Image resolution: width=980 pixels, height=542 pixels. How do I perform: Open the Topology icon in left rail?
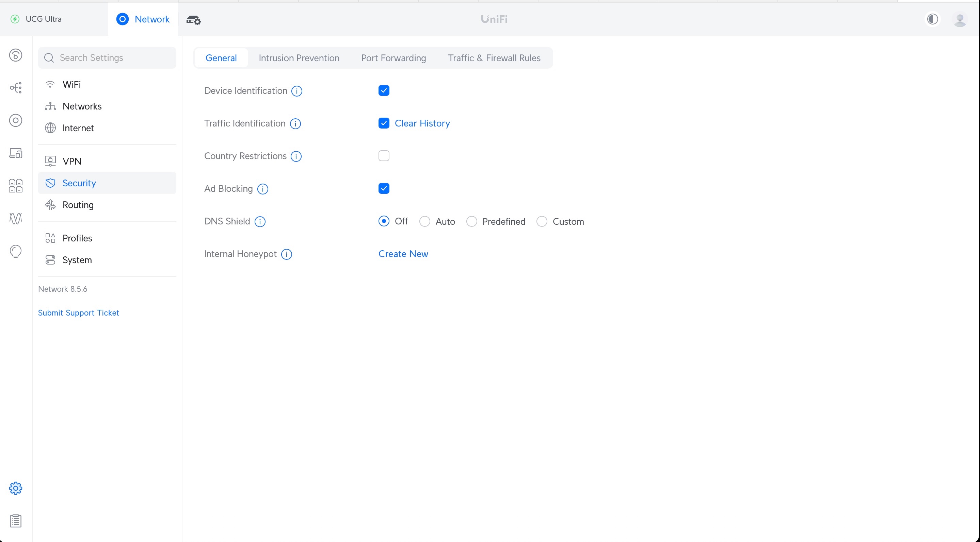pos(16,88)
